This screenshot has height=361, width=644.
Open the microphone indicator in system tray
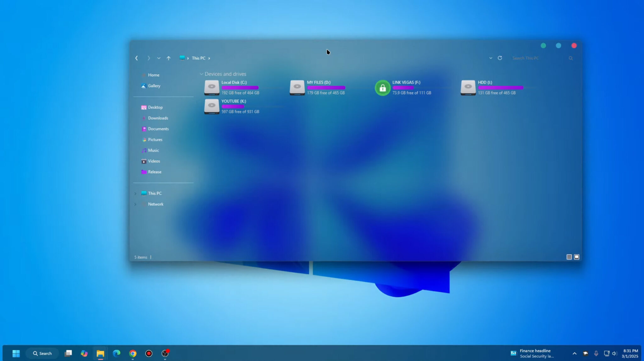point(596,353)
